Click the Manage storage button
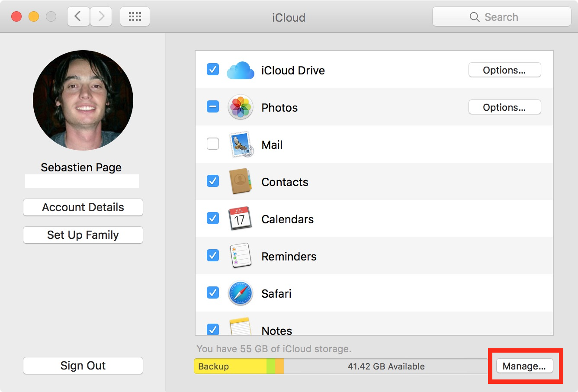This screenshot has width=578, height=392. 524,366
